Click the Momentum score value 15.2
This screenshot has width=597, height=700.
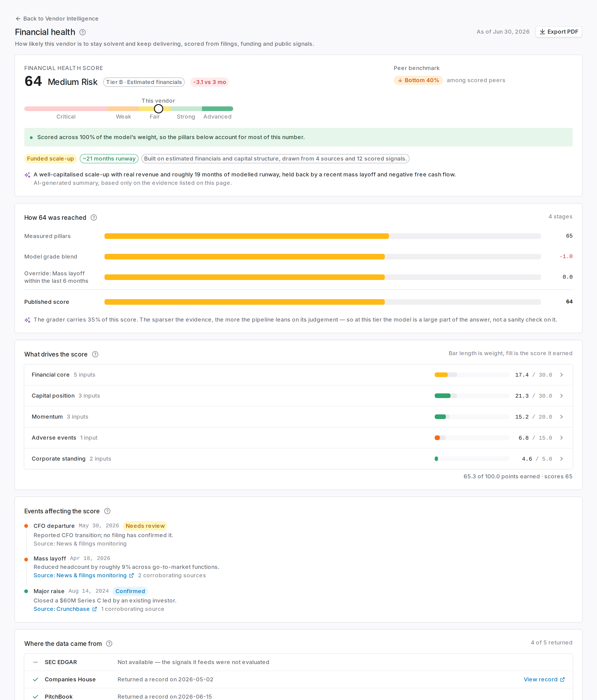[522, 417]
